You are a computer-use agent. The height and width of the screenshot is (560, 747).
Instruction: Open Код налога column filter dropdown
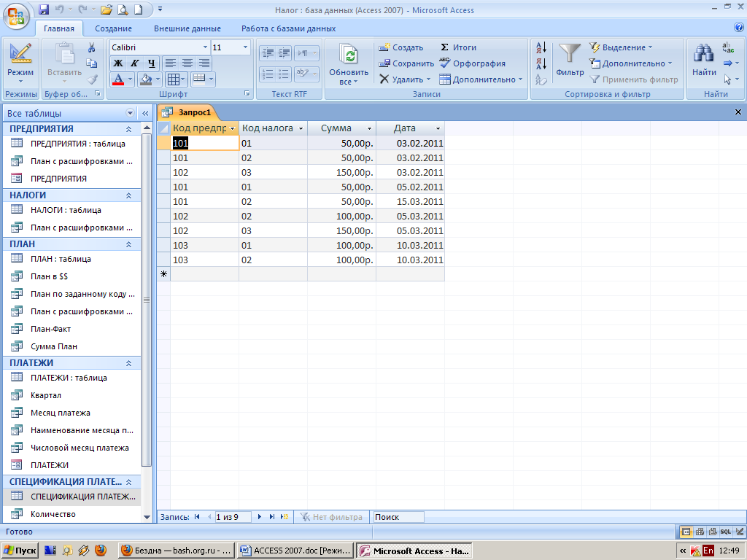point(301,128)
